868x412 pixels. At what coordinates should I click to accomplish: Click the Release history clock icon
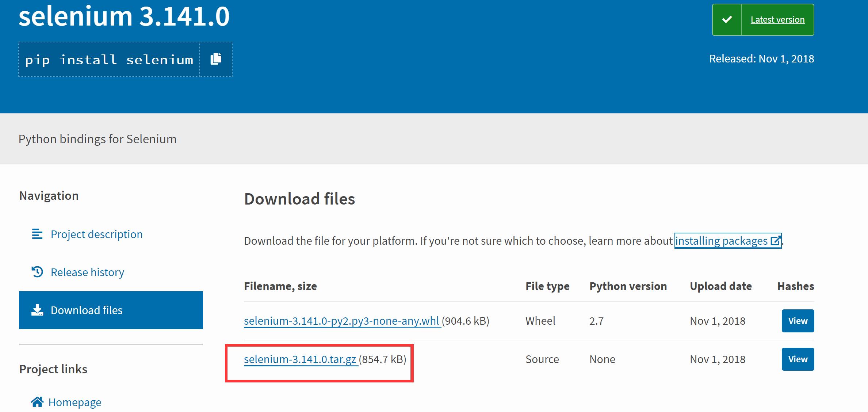point(37,272)
